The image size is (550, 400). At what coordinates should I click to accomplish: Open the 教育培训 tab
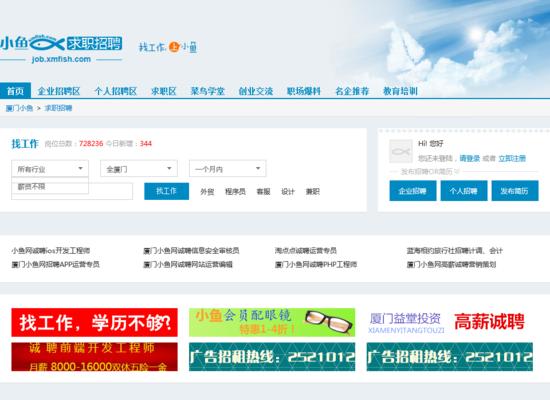click(400, 91)
